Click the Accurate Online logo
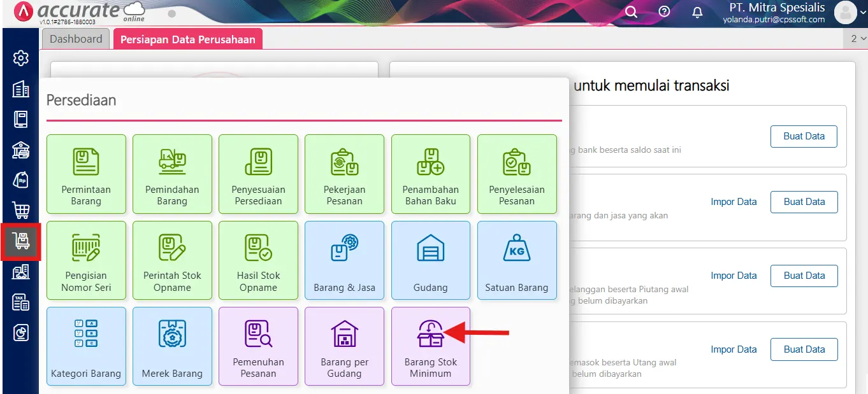868x394 pixels. pyautogui.click(x=80, y=12)
